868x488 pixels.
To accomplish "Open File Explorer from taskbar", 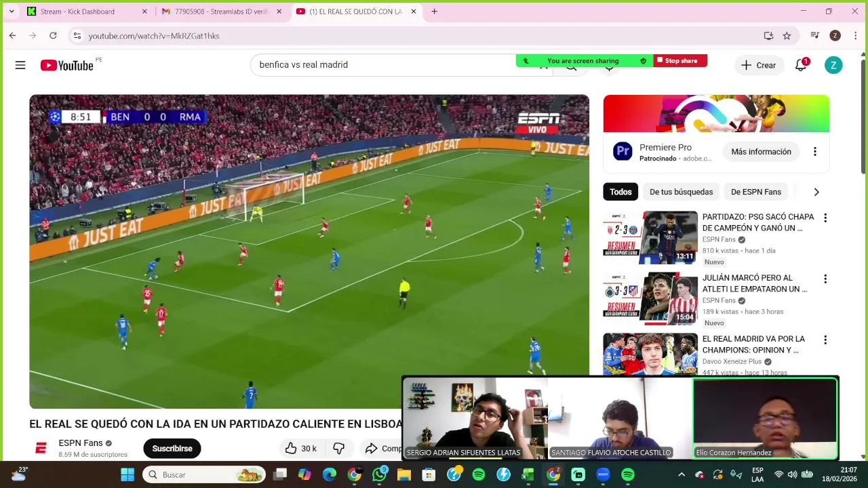I will pos(404,474).
